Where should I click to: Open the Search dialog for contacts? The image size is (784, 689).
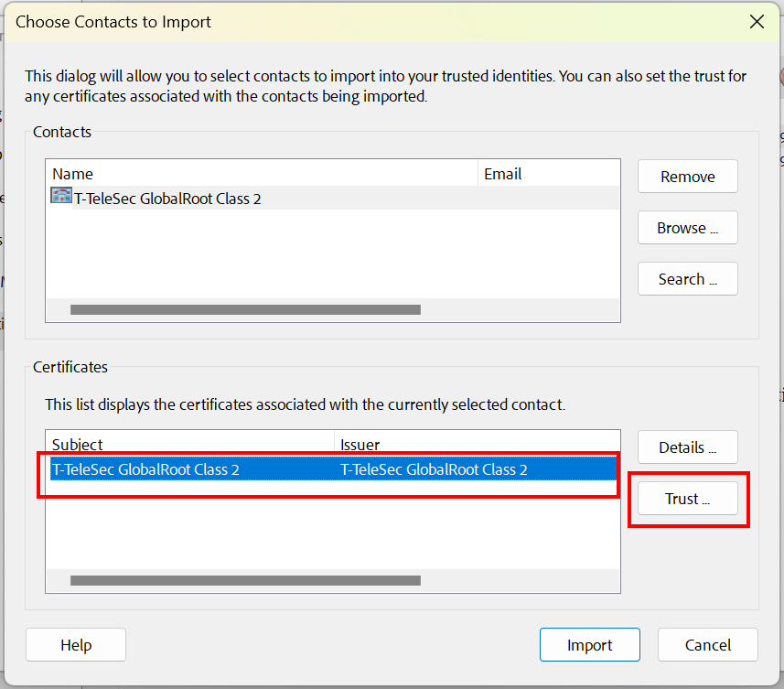tap(687, 278)
